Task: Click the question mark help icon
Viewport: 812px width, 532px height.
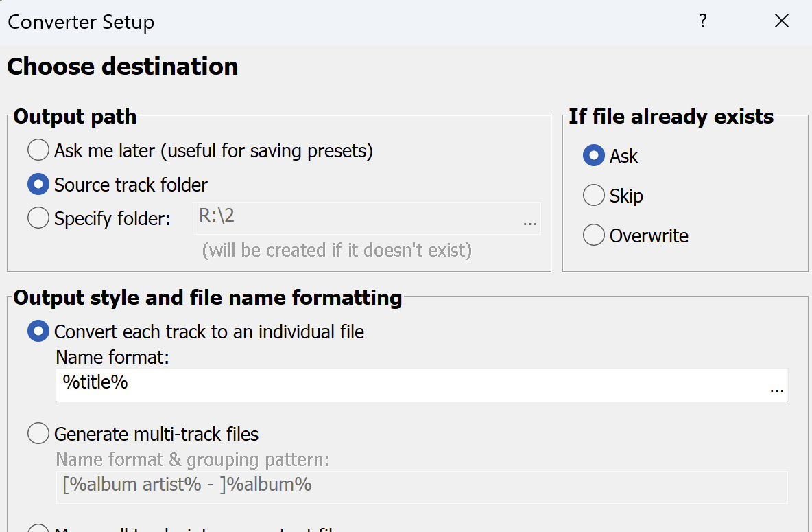Action: [702, 21]
